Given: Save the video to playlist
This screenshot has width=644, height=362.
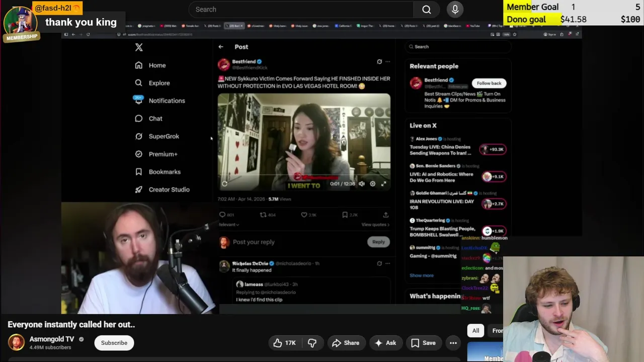Looking at the screenshot, I should (423, 343).
